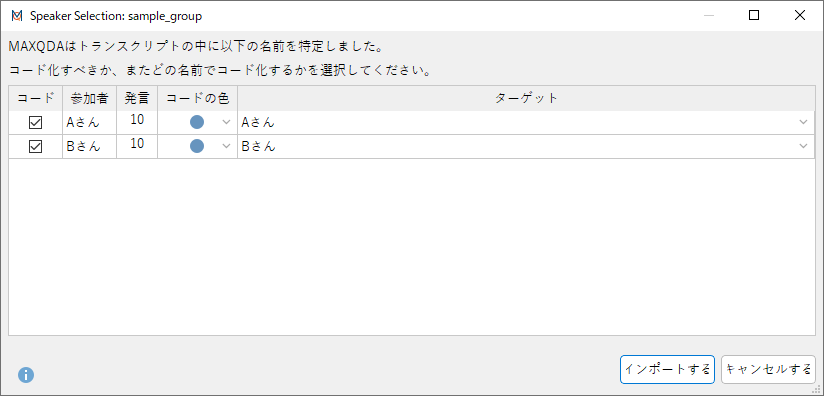This screenshot has width=824, height=396.
Task: Uncheck the code checkbox for Aさん
Action: 35,123
